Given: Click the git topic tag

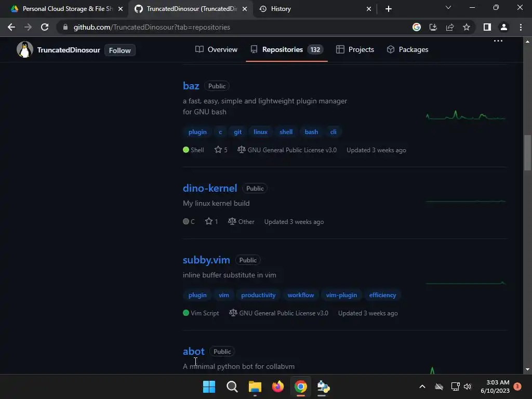Looking at the screenshot, I should [x=237, y=132].
